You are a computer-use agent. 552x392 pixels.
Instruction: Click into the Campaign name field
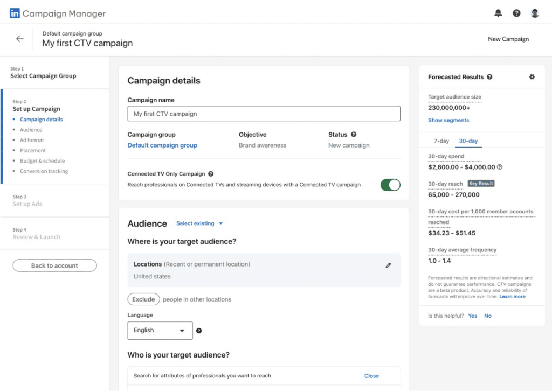(x=264, y=114)
